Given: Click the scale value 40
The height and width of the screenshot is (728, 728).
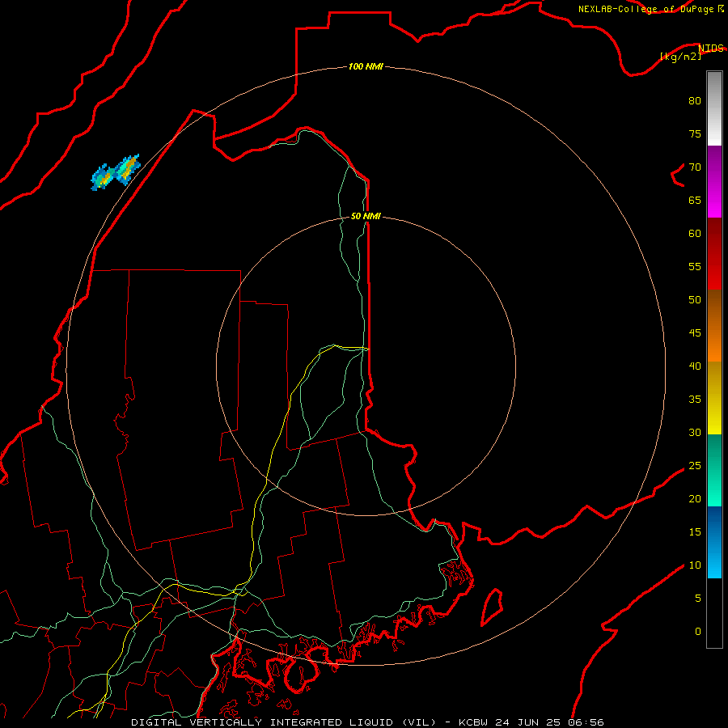Looking at the screenshot, I should point(695,366).
